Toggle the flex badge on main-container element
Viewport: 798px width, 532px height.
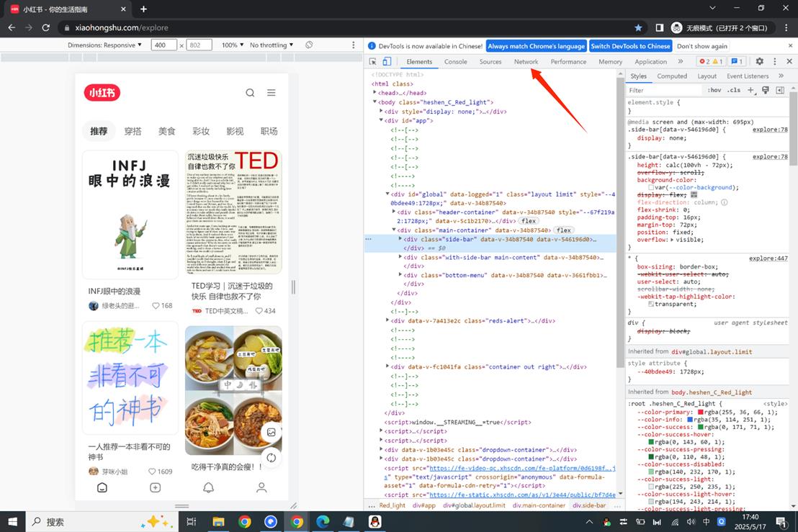(x=563, y=230)
